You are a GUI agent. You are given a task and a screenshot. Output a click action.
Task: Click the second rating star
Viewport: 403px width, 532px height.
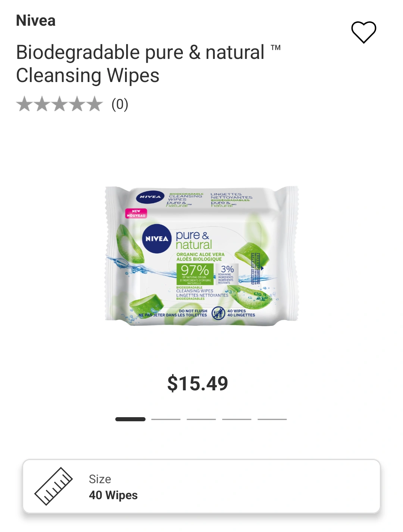[x=42, y=104]
